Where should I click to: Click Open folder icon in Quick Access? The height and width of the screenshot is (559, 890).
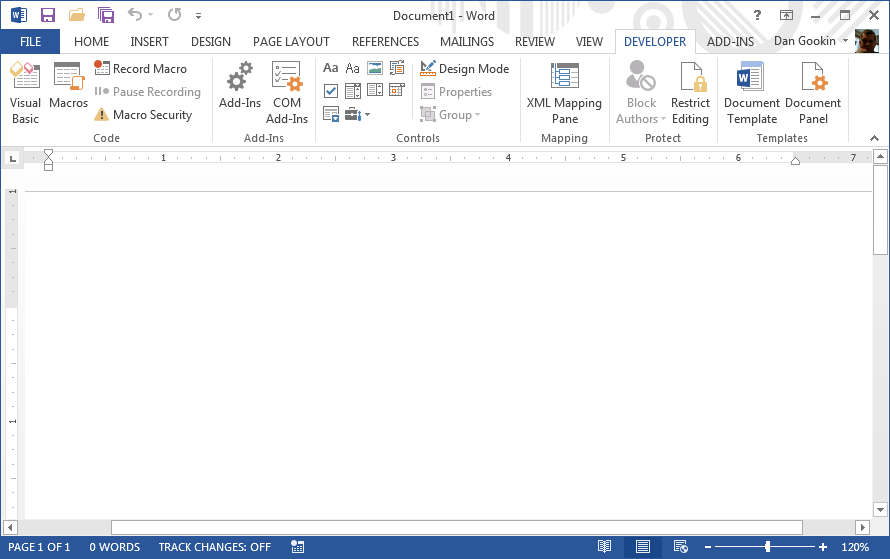77,15
